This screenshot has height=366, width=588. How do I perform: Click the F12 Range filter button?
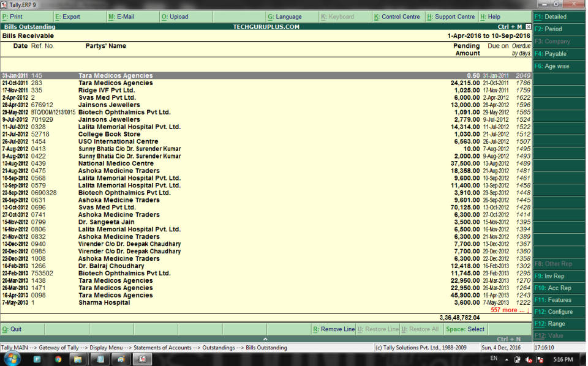[x=559, y=324]
